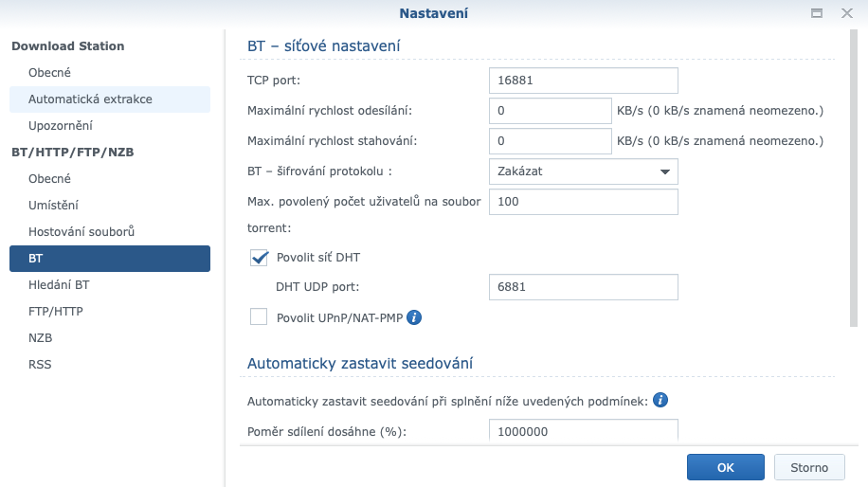Select Umístění in the sidebar
The image size is (868, 487).
[110, 205]
